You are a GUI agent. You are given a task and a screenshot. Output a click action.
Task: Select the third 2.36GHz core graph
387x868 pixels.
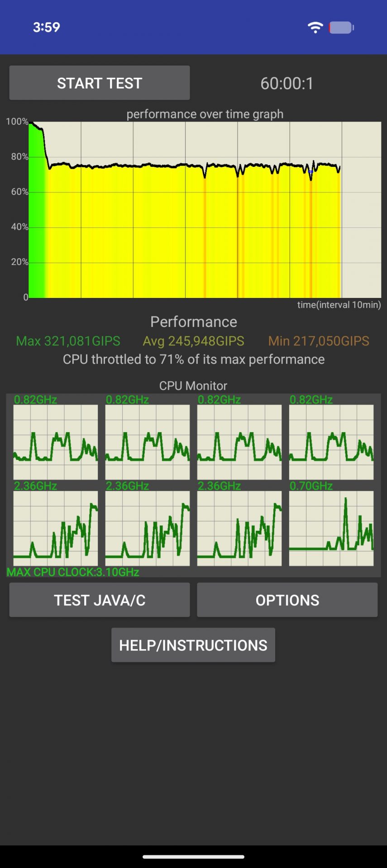(x=239, y=528)
